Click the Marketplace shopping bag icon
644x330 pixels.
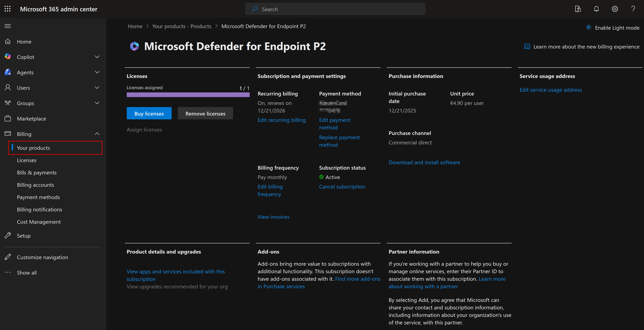point(8,118)
